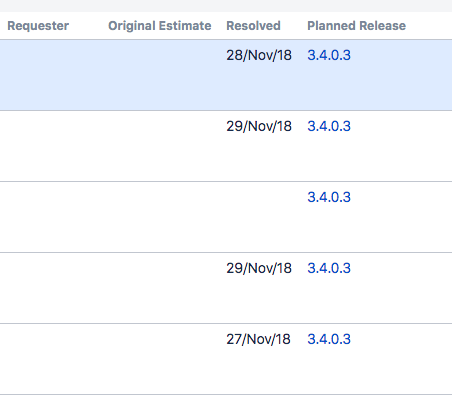This screenshot has width=452, height=397.
Task: Sort by the Planned Release column header
Action: 356,26
